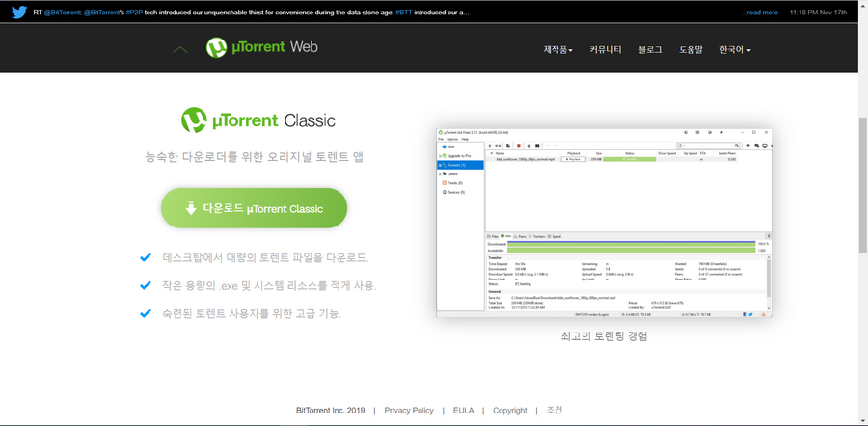Click text 작은 용량의 .exe 및 시스템 리소스를 적게 사용
This screenshot has width=868, height=426.
(x=270, y=286)
